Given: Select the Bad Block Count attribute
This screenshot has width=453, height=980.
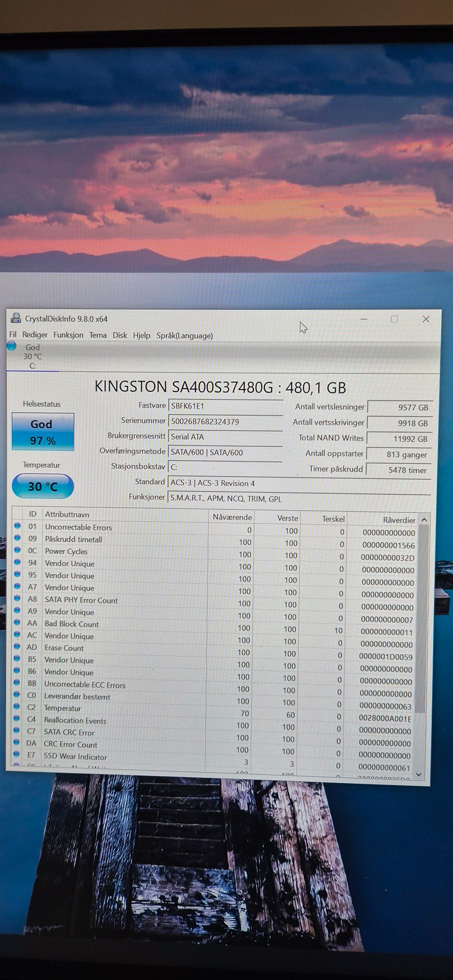Looking at the screenshot, I should 72,624.
